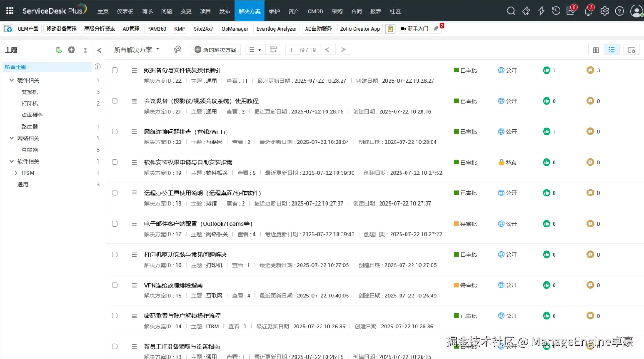Select checkbox for 网络连接问题排查 row
644x359 pixels.
[x=115, y=132]
